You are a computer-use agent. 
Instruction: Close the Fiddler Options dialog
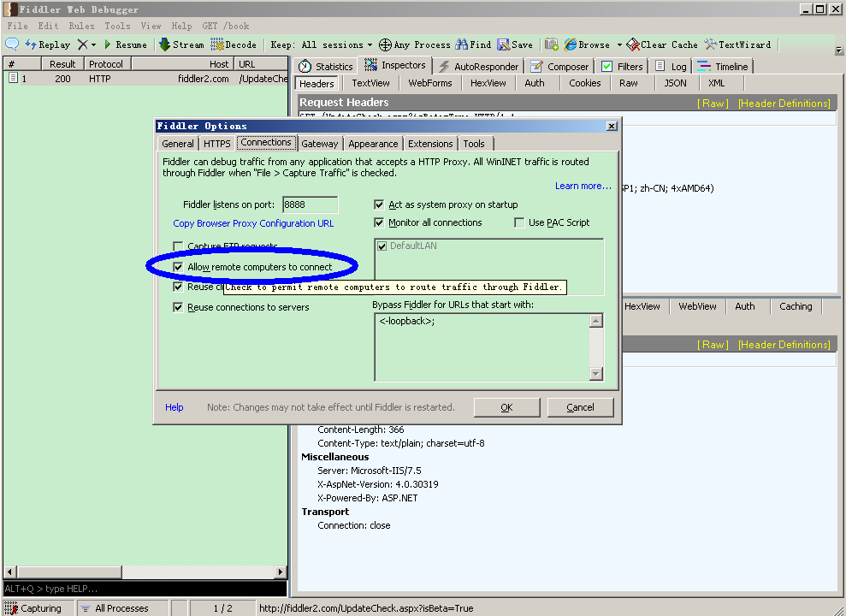pyautogui.click(x=612, y=126)
